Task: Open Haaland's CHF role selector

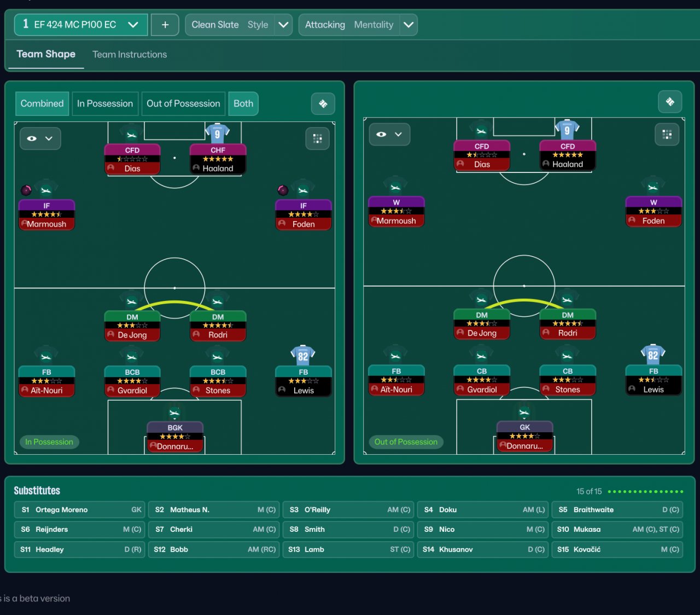Action: point(218,150)
